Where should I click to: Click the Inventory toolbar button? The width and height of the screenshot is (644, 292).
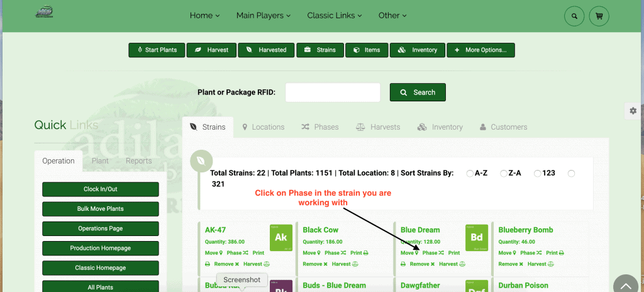click(x=418, y=50)
